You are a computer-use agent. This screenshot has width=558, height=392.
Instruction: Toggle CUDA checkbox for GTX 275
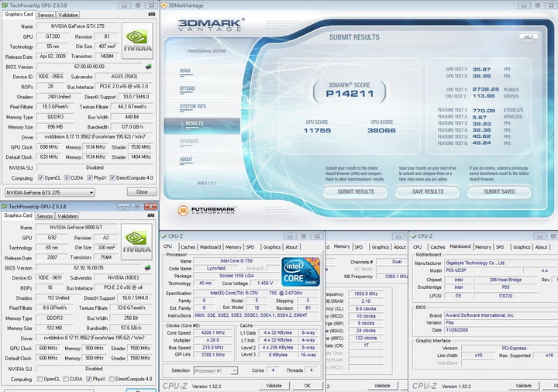(x=67, y=178)
